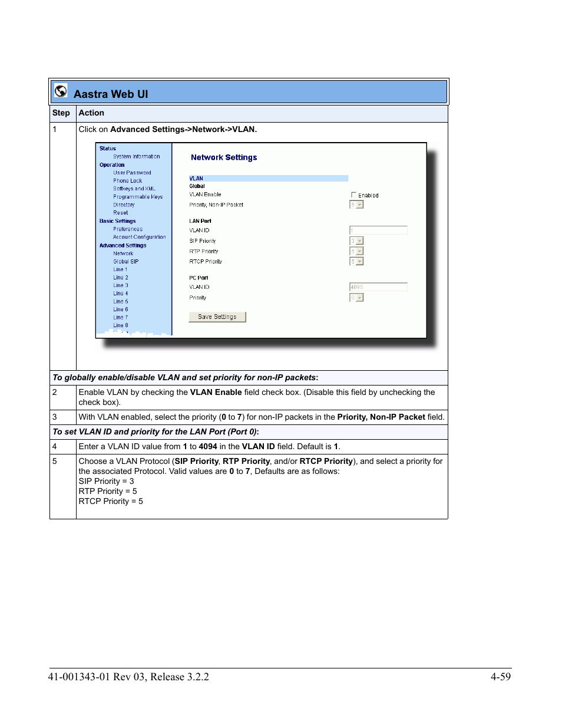
Task: Open the RTCP Priority dropdown
Action: (356, 261)
